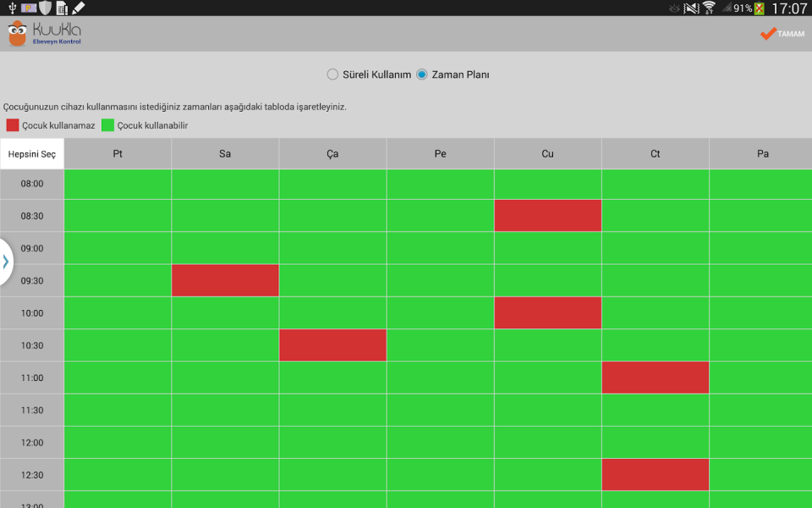Select the Pt day column header
812x508 pixels.
click(x=118, y=154)
